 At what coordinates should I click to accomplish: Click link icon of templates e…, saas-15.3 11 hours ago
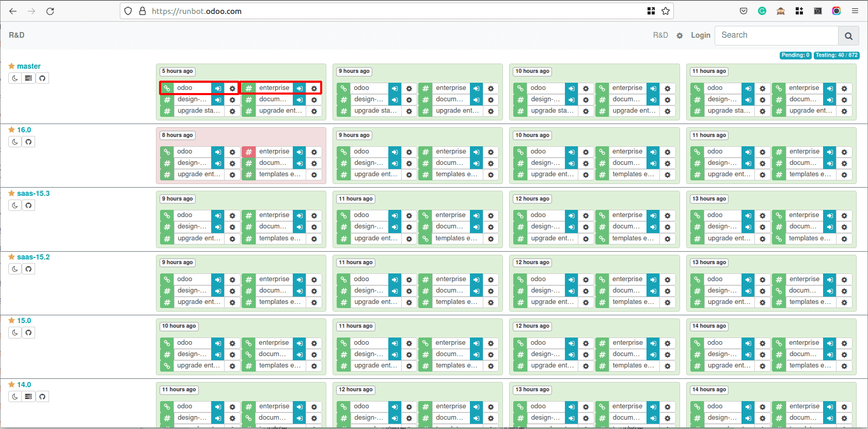[425, 238]
